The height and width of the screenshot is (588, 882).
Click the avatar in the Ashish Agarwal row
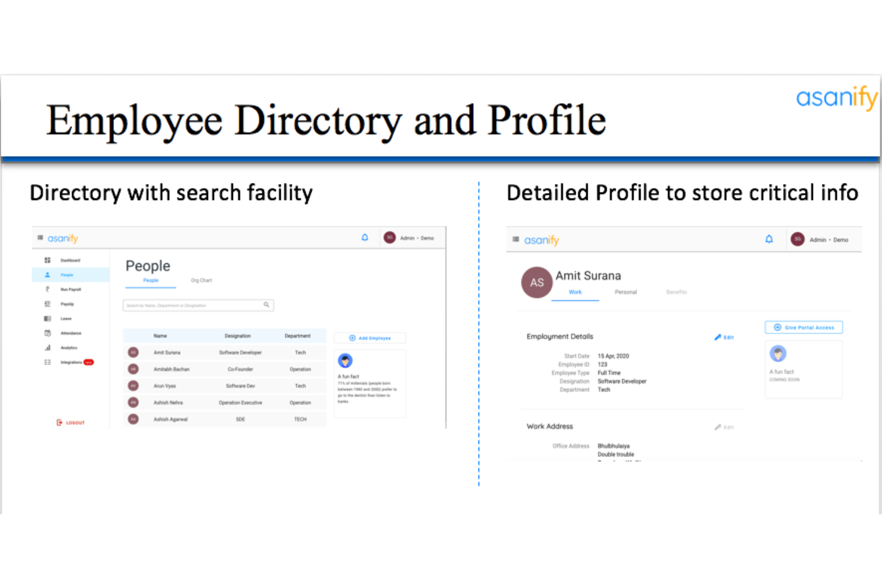[133, 419]
